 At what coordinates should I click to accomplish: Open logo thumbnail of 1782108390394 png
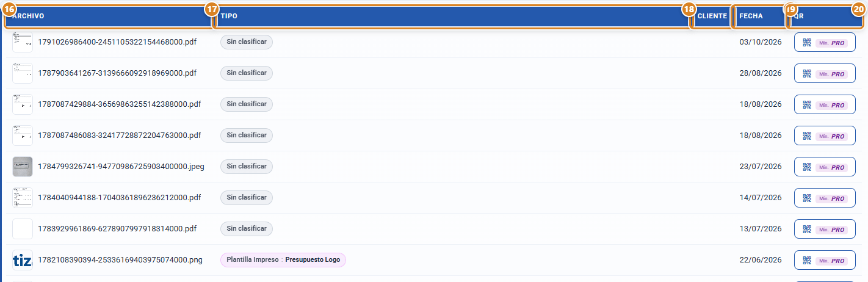pyautogui.click(x=23, y=260)
